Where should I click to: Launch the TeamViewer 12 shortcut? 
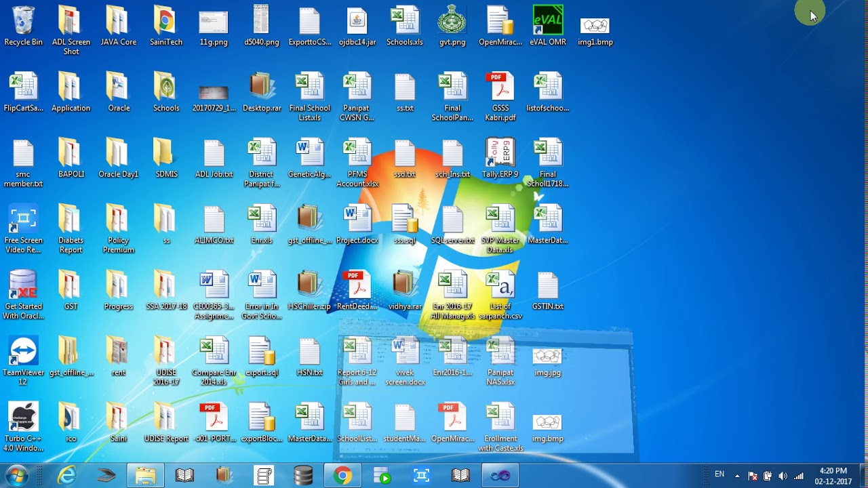23,352
